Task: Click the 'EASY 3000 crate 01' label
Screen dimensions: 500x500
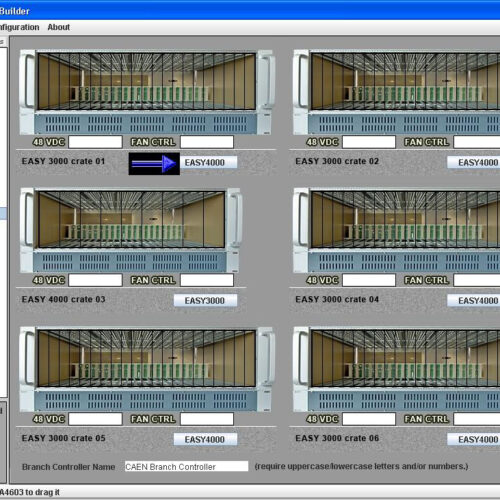Action: [x=63, y=161]
